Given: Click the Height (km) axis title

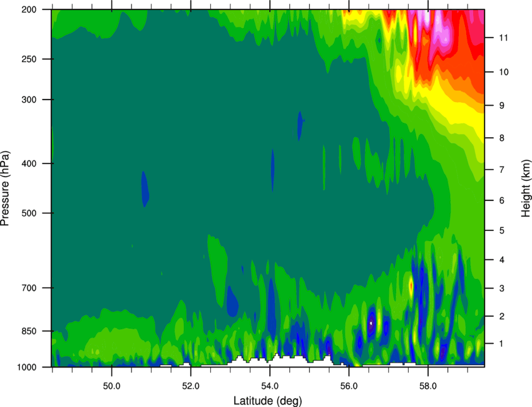Looking at the screenshot, I should [526, 188].
